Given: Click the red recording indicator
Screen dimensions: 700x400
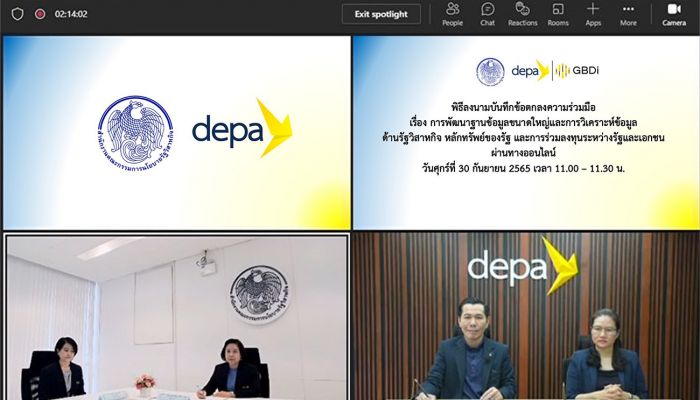Looking at the screenshot, I should coord(40,14).
